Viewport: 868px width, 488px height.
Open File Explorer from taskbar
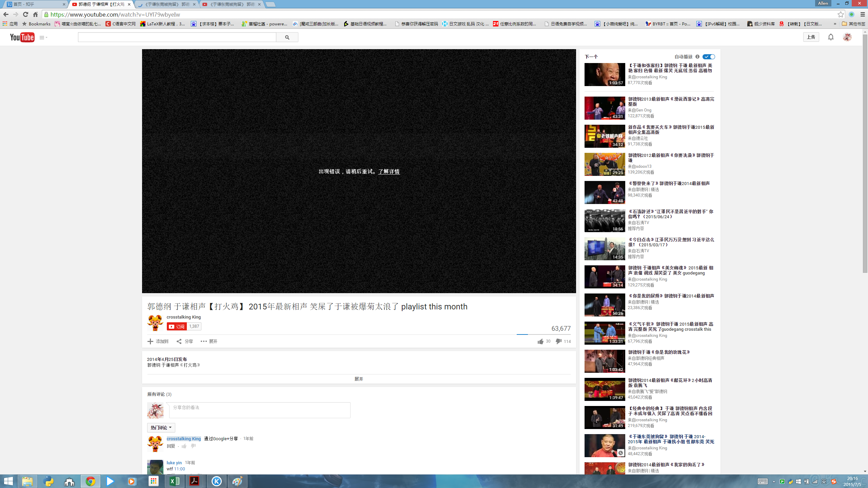click(27, 481)
